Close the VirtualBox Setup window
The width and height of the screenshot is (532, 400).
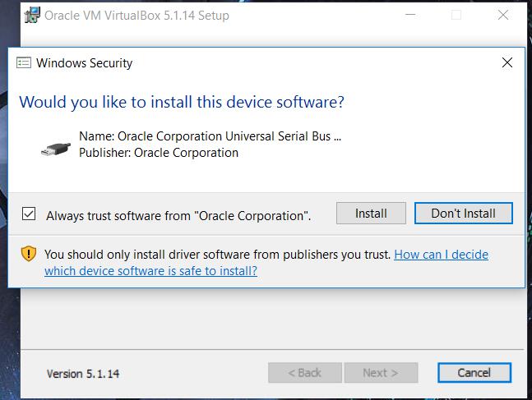point(503,15)
